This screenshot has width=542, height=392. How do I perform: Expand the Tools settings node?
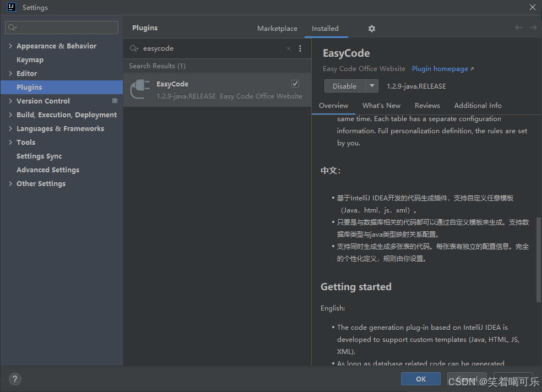click(x=10, y=142)
